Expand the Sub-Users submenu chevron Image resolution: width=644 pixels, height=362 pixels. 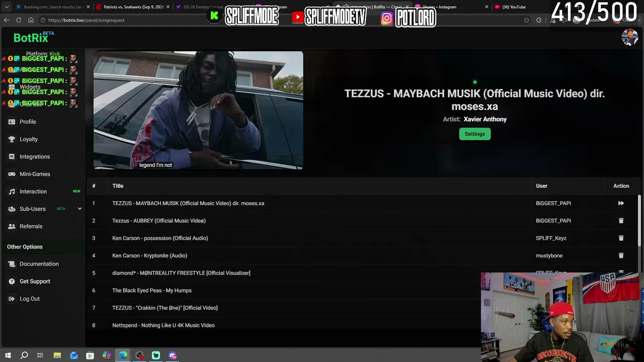click(79, 209)
